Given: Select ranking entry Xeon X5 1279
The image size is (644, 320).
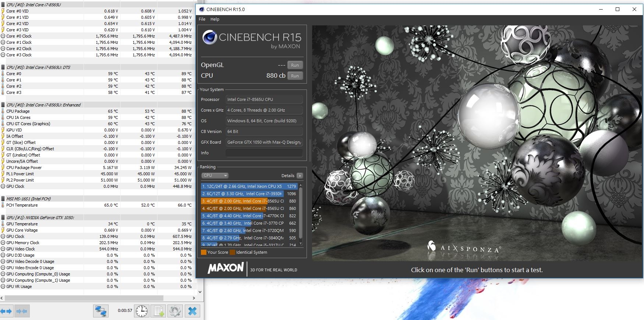Looking at the screenshot, I should 249,186.
